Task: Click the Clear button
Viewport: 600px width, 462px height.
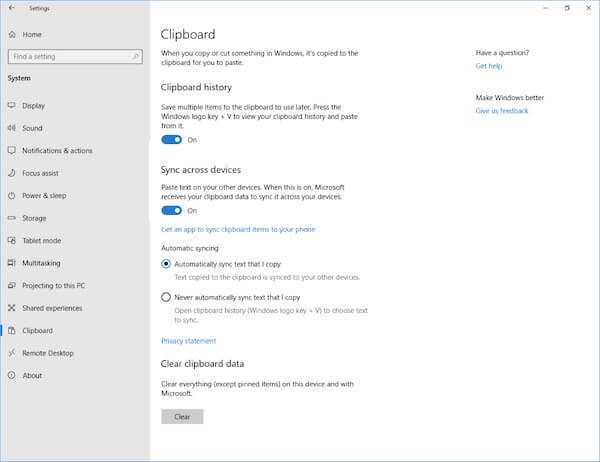Action: pos(182,416)
